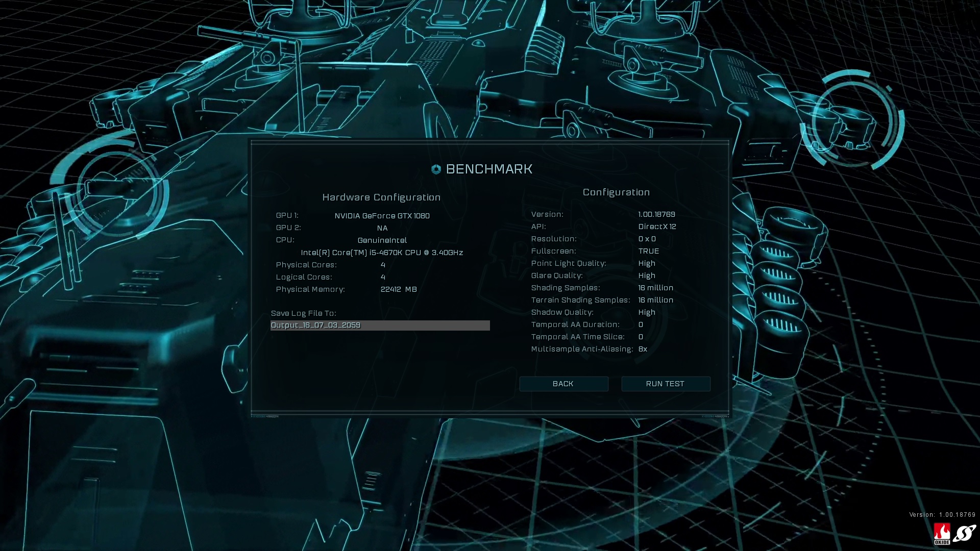The height and width of the screenshot is (551, 980).
Task: Click the Save Log File To label
Action: click(x=303, y=313)
